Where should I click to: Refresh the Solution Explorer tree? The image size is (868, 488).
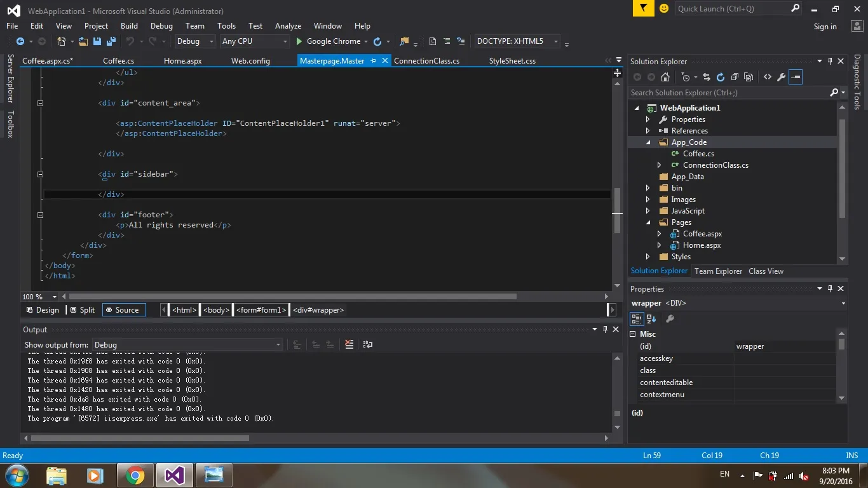(x=721, y=77)
